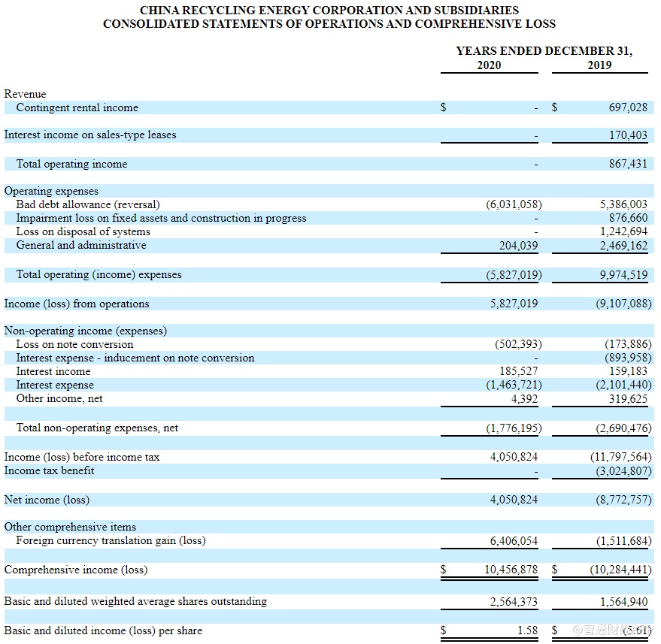Click 'Comprehensive income (loss)' label
The width and height of the screenshot is (661, 644).
click(76, 570)
